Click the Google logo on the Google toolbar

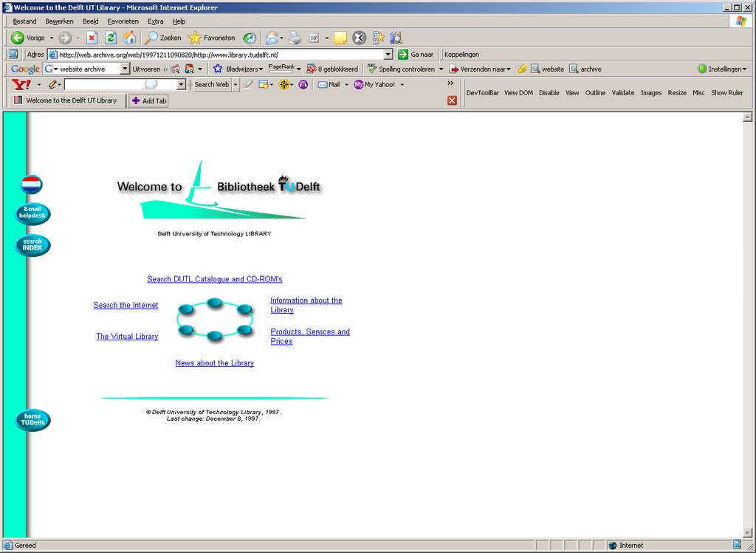tap(25, 69)
